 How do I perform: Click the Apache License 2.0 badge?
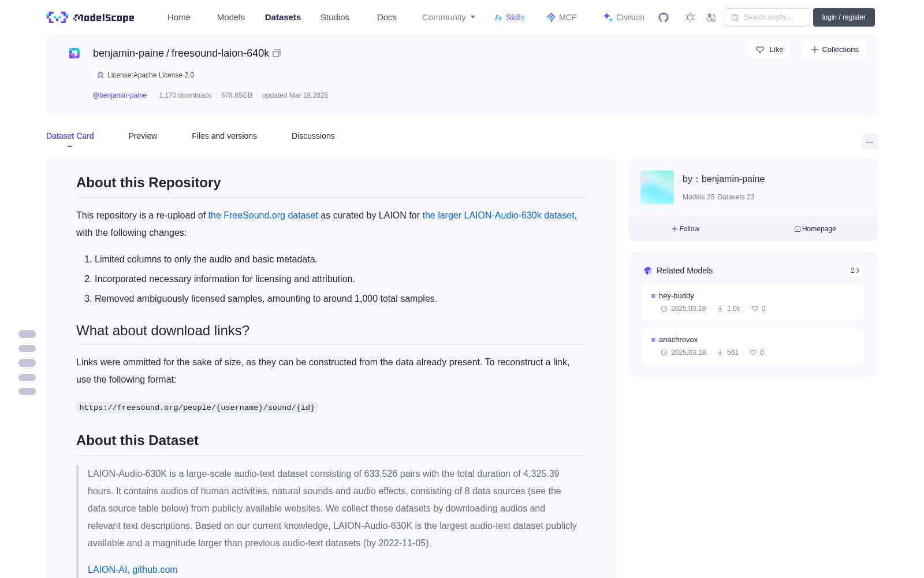coord(144,75)
